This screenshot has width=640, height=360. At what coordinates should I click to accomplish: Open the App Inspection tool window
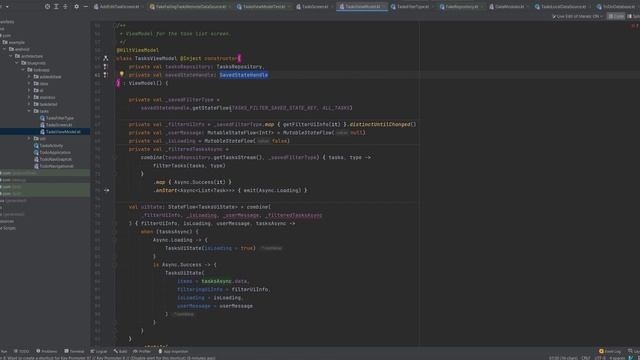(173, 351)
